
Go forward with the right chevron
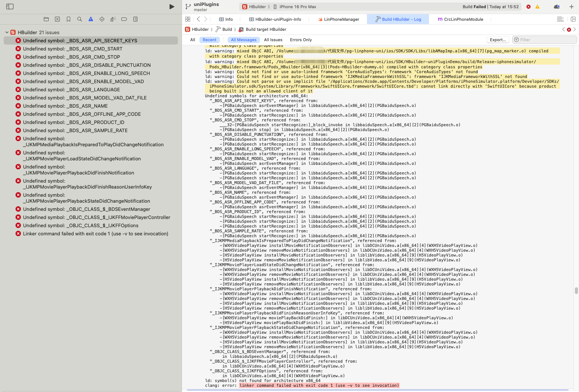click(206, 19)
